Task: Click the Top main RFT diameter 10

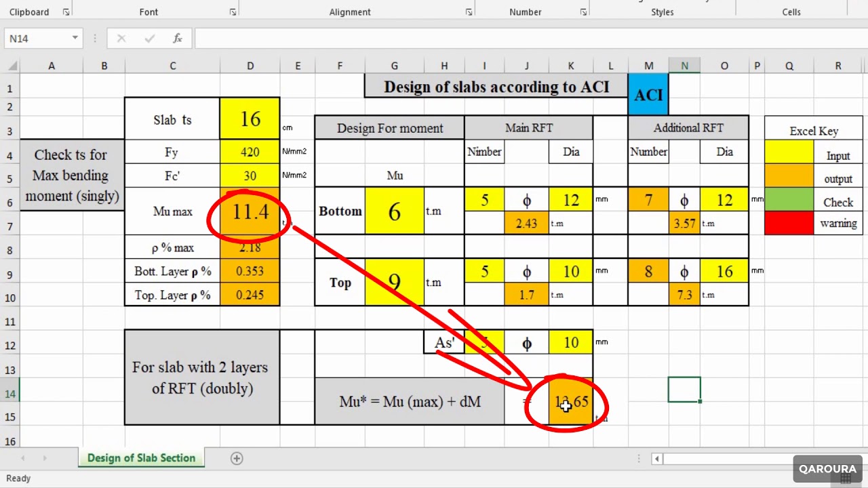Action: point(571,271)
